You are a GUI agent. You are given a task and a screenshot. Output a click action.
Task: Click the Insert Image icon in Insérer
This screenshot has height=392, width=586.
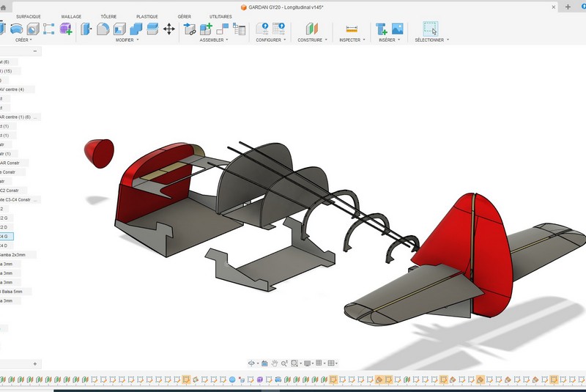tap(398, 29)
